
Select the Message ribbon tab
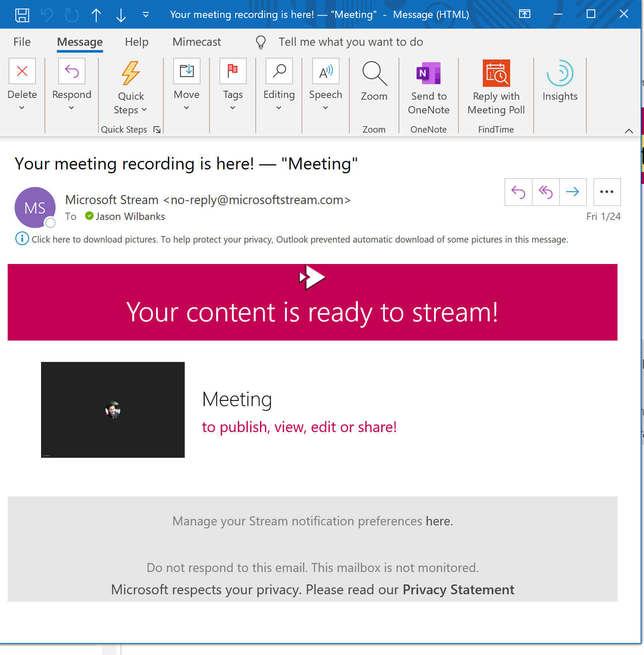tap(80, 42)
